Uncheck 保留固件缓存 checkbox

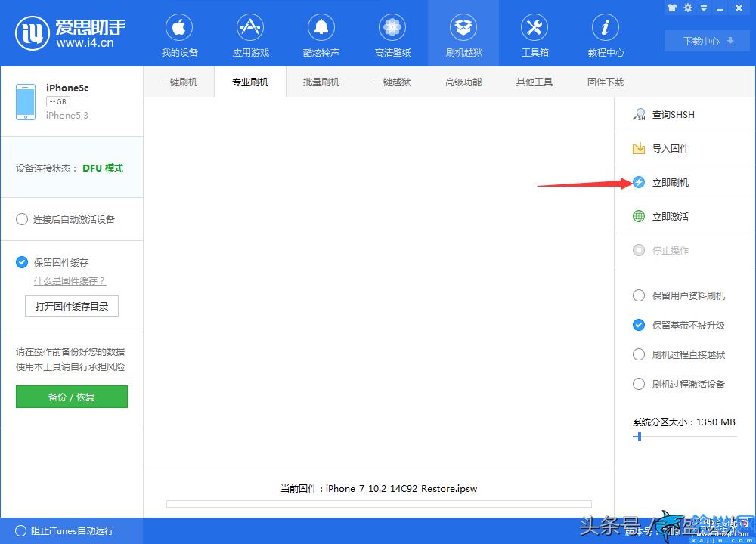22,262
